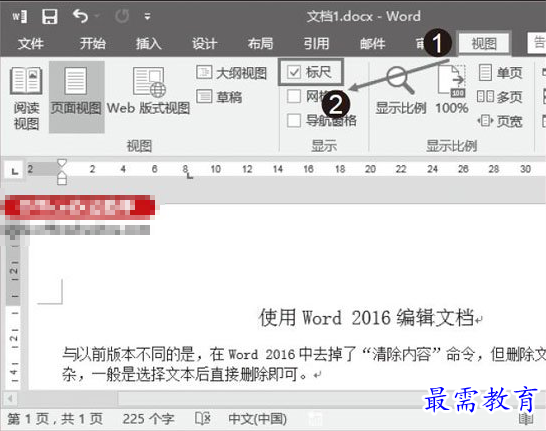Click the proofing spell check icon in status bar
The image size is (546, 431).
coord(202,418)
